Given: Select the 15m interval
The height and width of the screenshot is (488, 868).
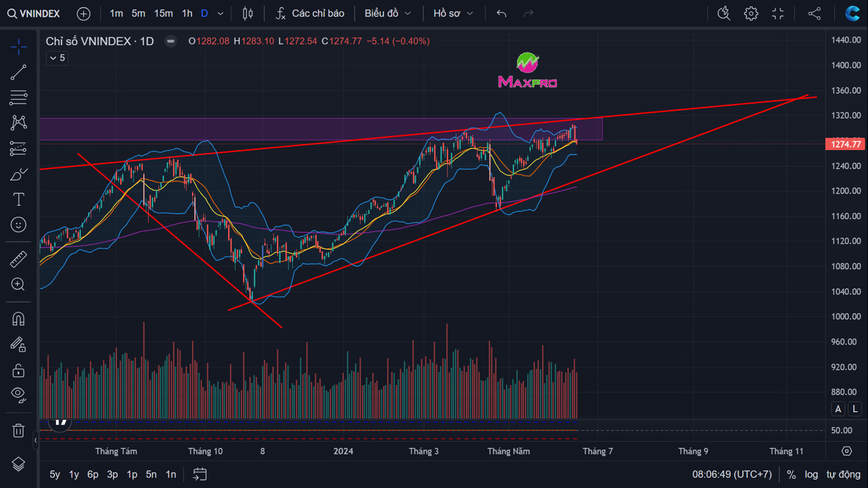Looking at the screenshot, I should coord(163,13).
